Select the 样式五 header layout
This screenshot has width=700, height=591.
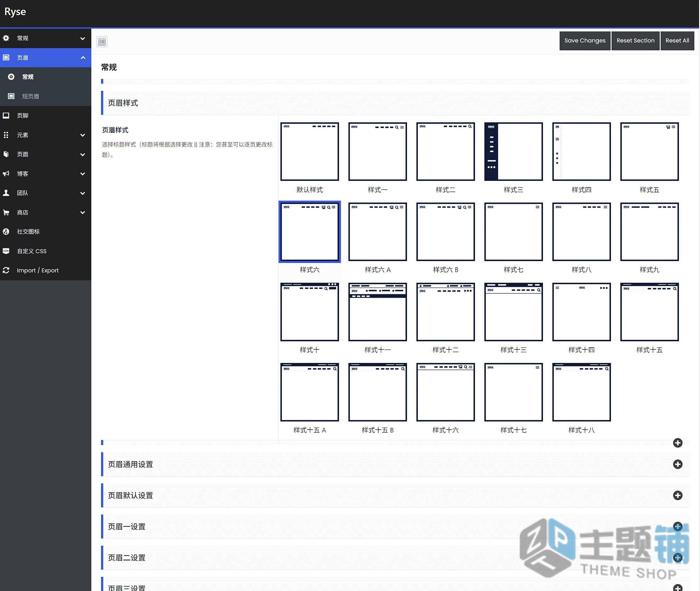coord(650,151)
